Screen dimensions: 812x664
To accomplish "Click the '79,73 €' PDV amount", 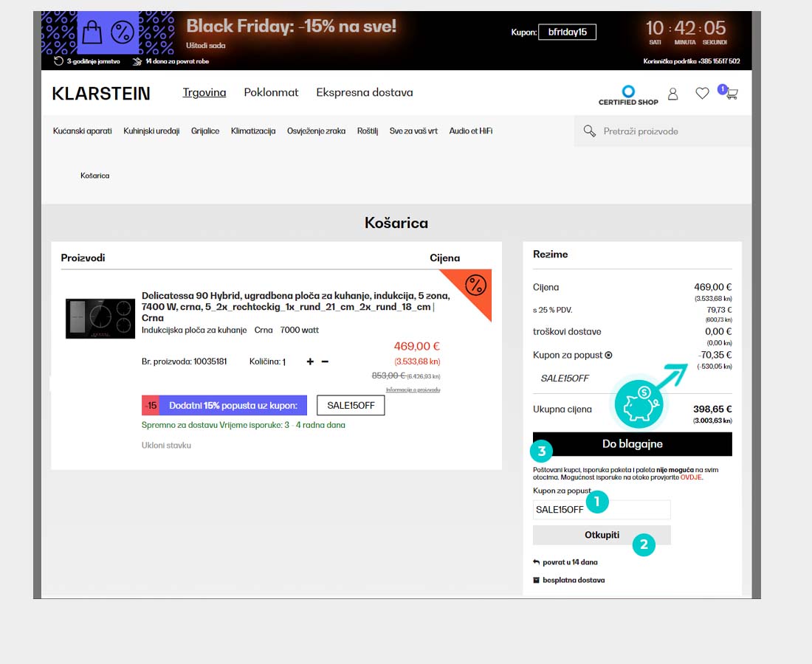I will pos(719,310).
